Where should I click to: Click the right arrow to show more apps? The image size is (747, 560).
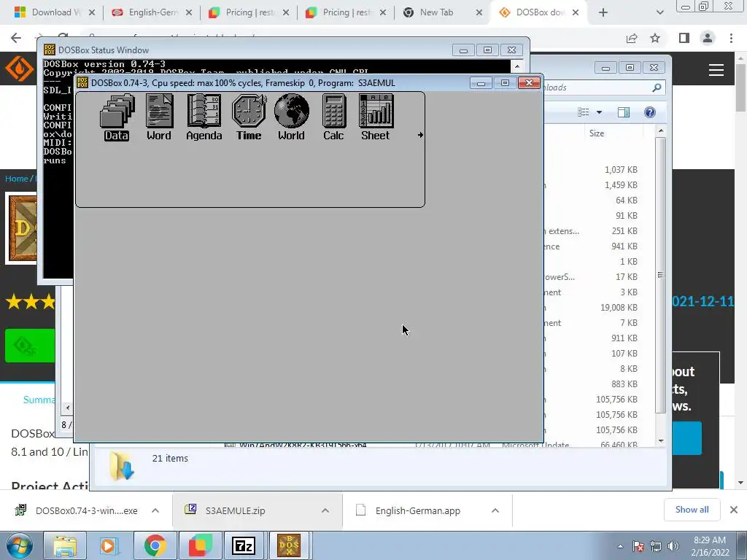[420, 135]
